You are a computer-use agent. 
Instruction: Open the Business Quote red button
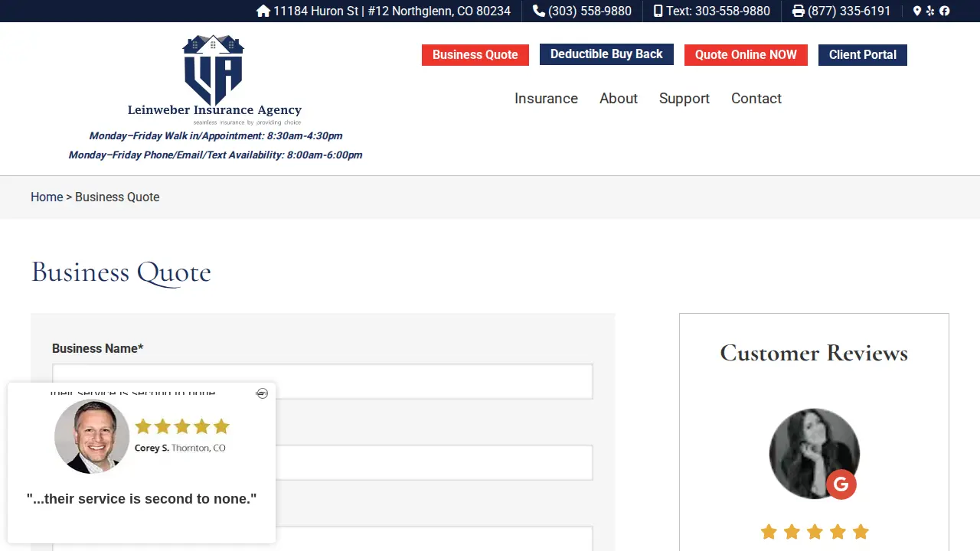[x=475, y=54]
